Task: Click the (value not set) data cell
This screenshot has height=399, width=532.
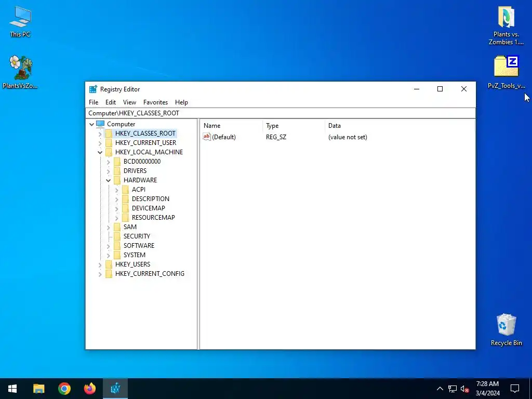Action: (348, 137)
